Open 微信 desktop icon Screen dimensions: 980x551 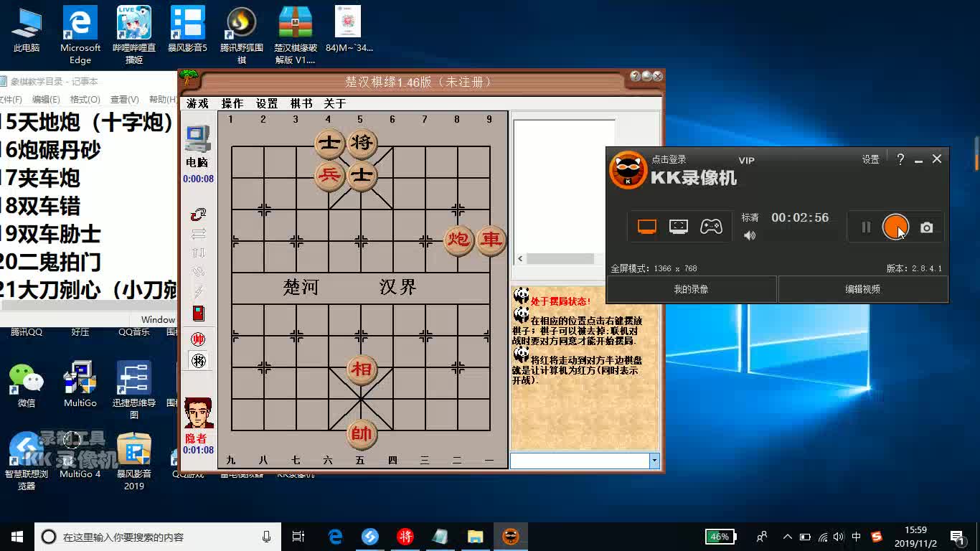[x=27, y=386]
